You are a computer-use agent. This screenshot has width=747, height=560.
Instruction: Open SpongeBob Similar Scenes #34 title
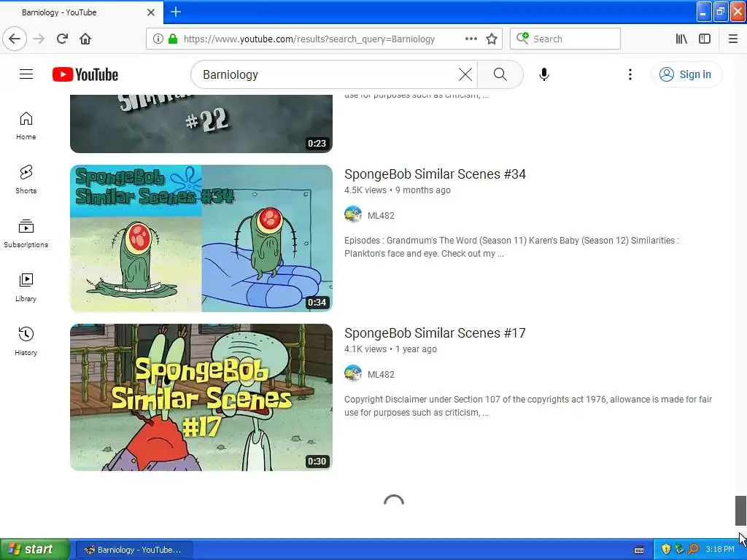click(x=435, y=174)
